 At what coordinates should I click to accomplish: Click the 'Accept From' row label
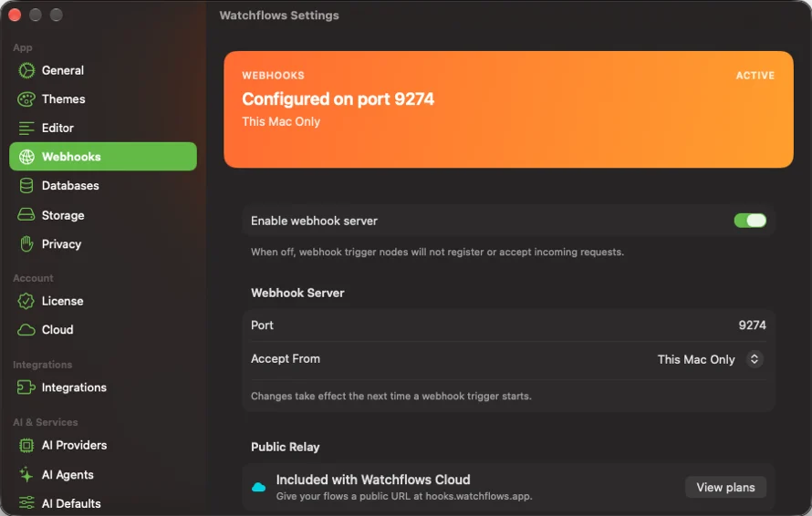click(285, 358)
